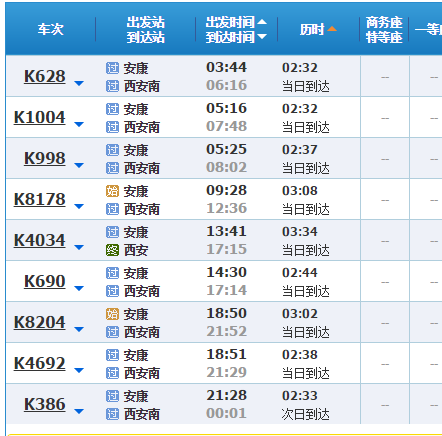This screenshot has width=442, height=436.
Task: Sort by 出发时间 ascending arrow
Action: coord(262,22)
